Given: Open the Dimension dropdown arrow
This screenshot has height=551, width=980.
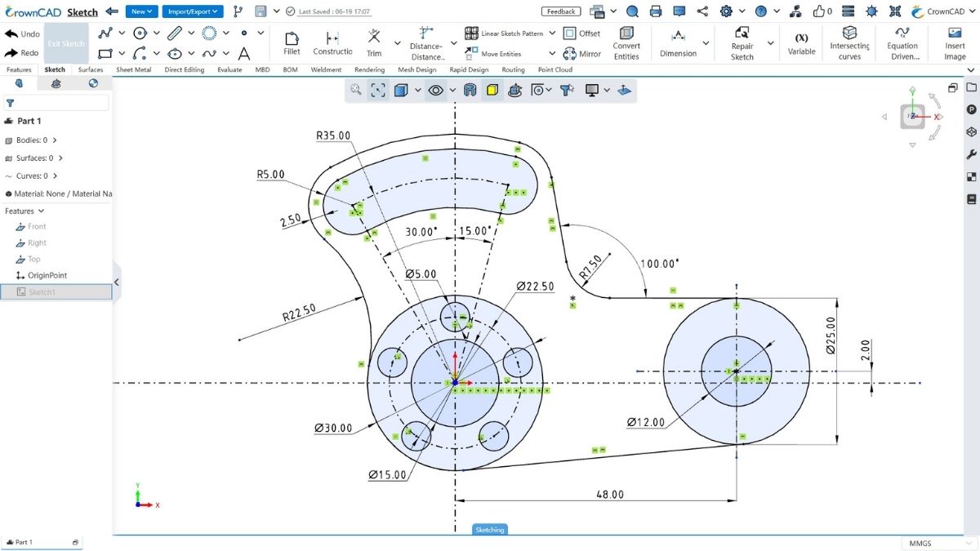Looking at the screenshot, I should [706, 43].
